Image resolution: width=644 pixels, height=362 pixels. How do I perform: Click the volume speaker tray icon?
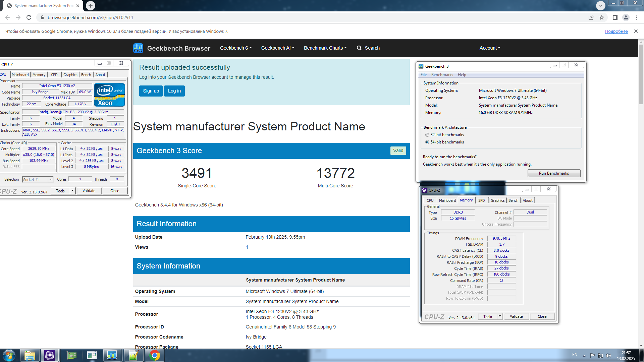point(608,356)
